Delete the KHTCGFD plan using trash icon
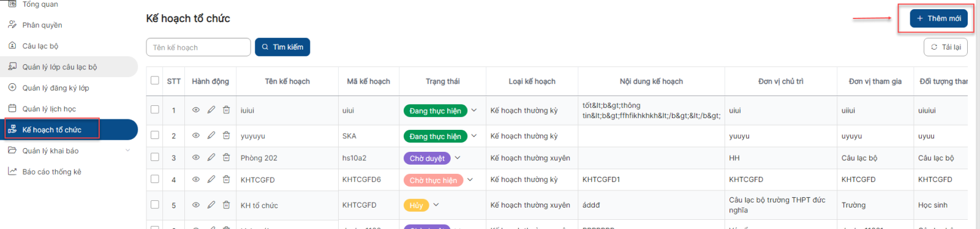This screenshot has height=229, width=980. click(x=226, y=179)
